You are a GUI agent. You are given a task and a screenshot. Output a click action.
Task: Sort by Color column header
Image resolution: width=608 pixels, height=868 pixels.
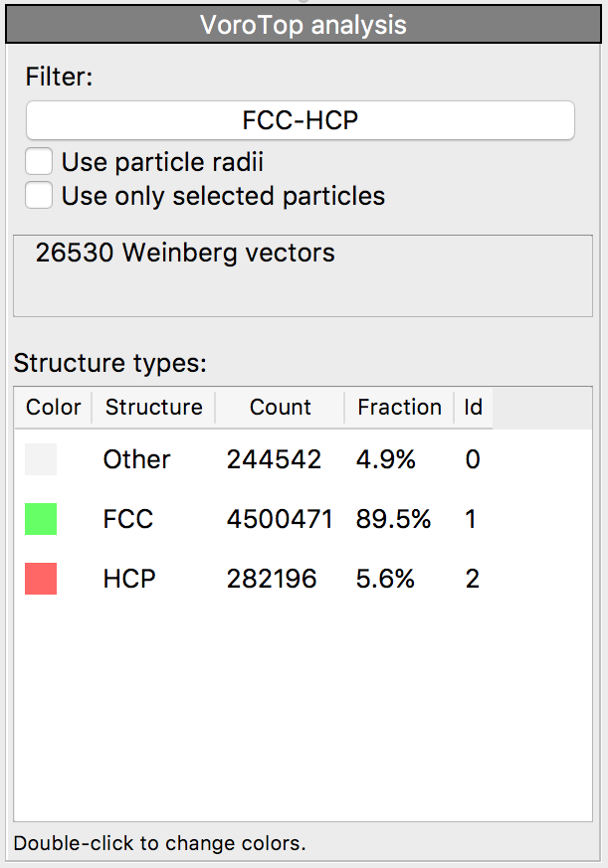pyautogui.click(x=53, y=408)
